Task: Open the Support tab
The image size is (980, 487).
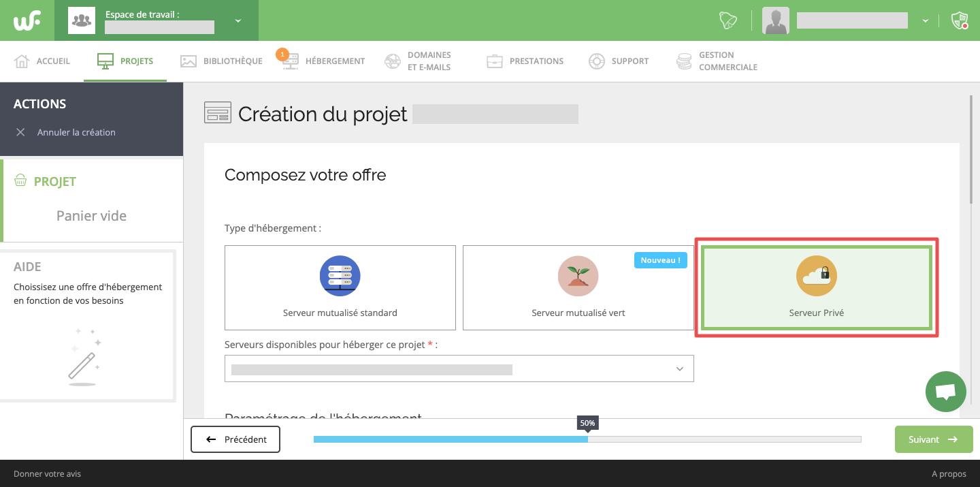Action: click(619, 61)
